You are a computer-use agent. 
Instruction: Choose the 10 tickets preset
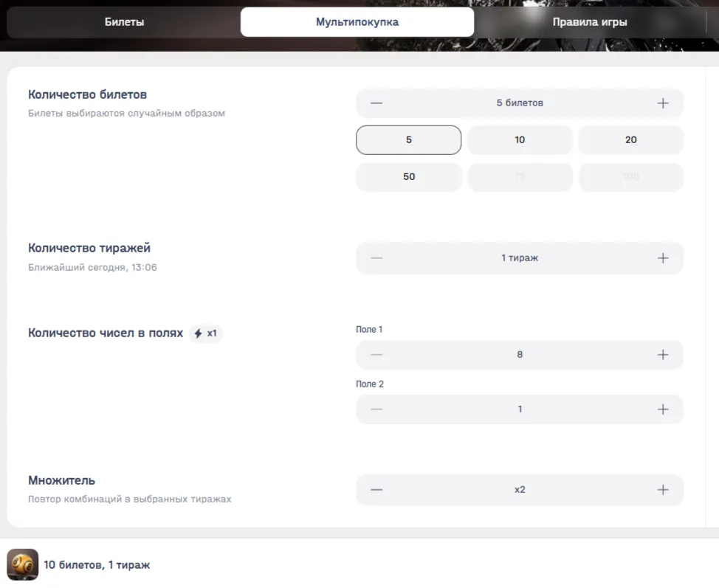coord(520,139)
